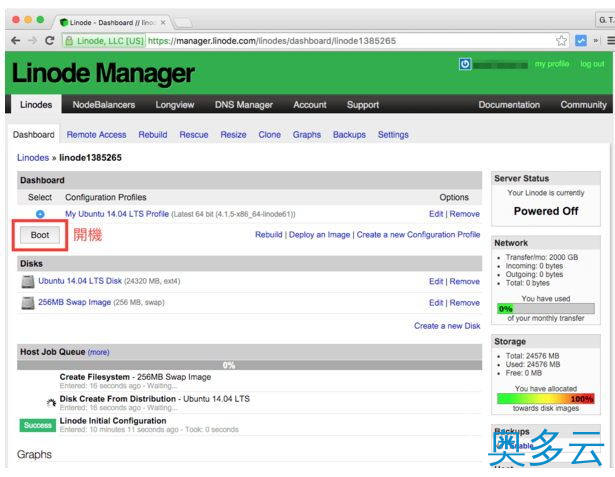Click the Host Job Queue 0% progress bar

(x=249, y=365)
